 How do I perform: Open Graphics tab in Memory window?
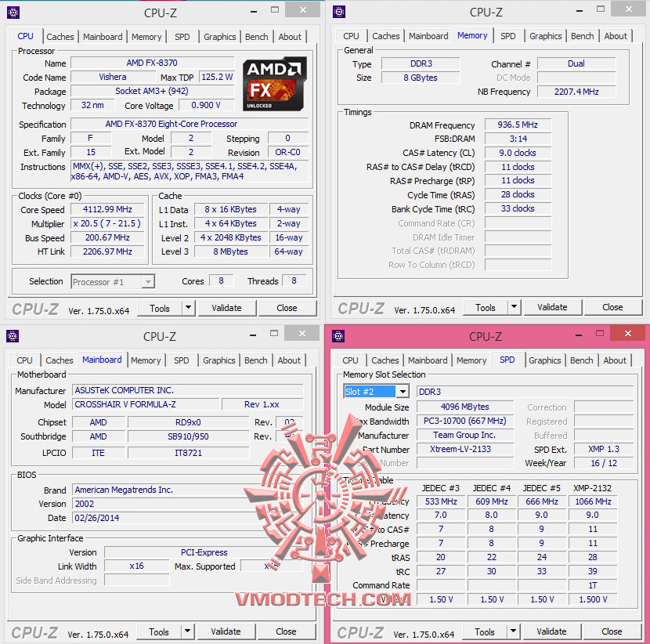click(546, 36)
